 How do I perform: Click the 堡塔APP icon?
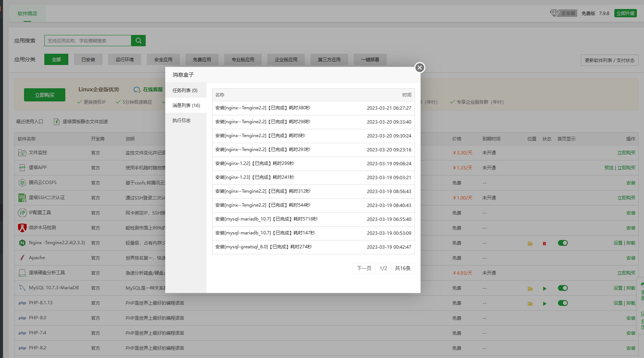[x=22, y=168]
